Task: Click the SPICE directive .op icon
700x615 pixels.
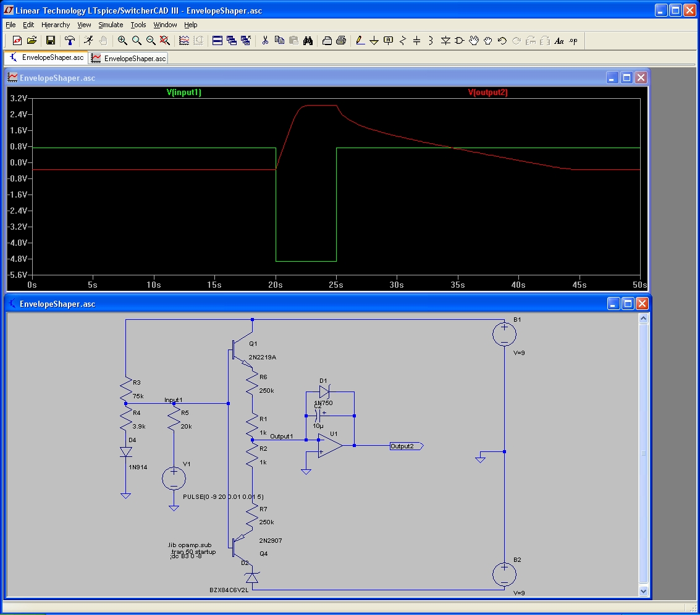Action: click(573, 41)
